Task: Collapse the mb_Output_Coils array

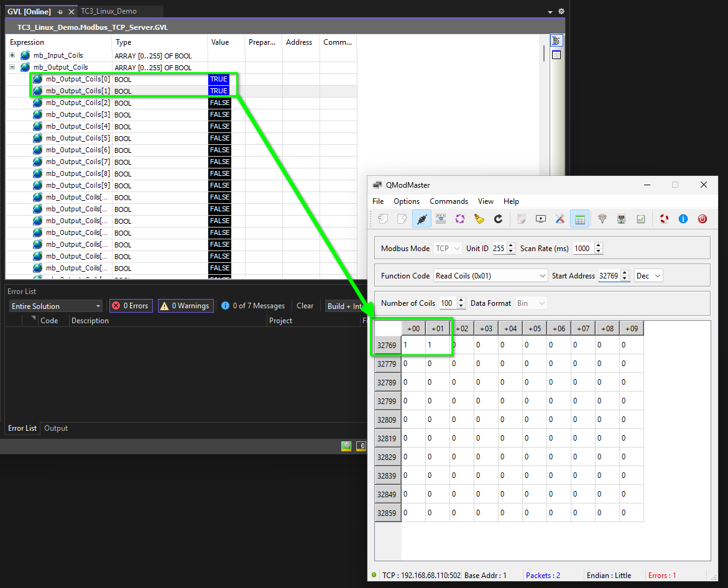Action: (12, 67)
